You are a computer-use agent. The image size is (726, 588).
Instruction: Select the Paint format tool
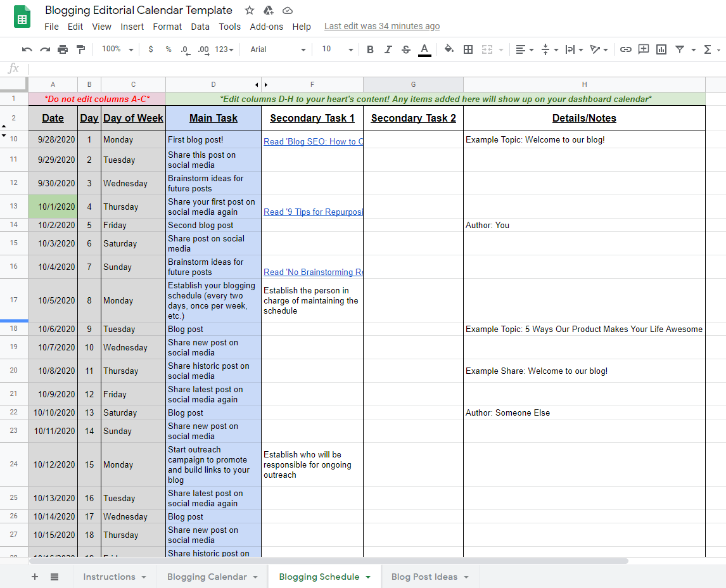(80, 49)
